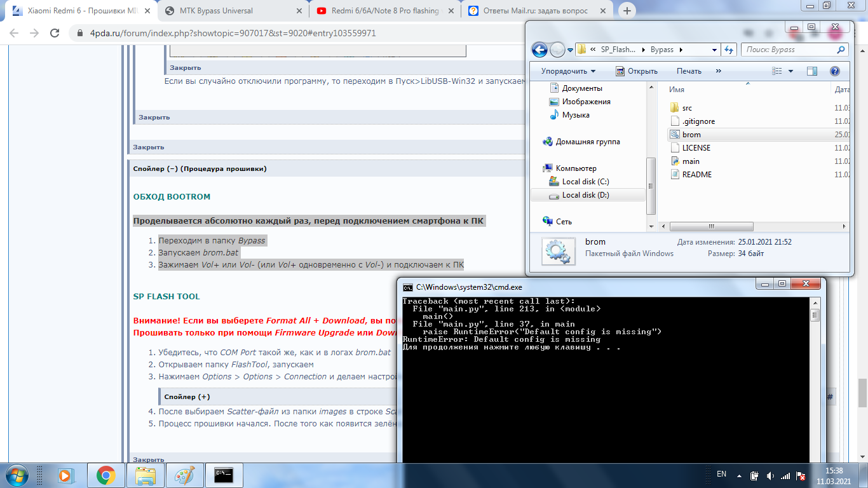868x488 pixels.
Task: Expand the Спойлер (+) block
Action: (x=187, y=396)
